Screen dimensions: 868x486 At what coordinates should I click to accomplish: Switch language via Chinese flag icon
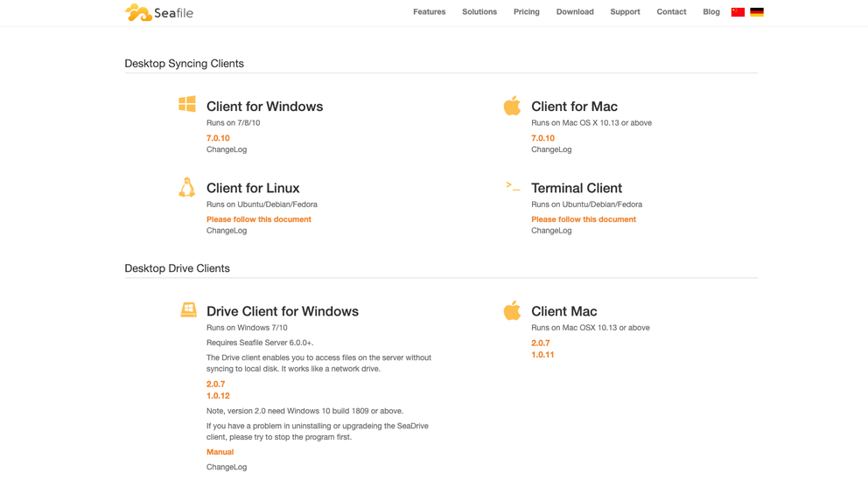click(738, 12)
